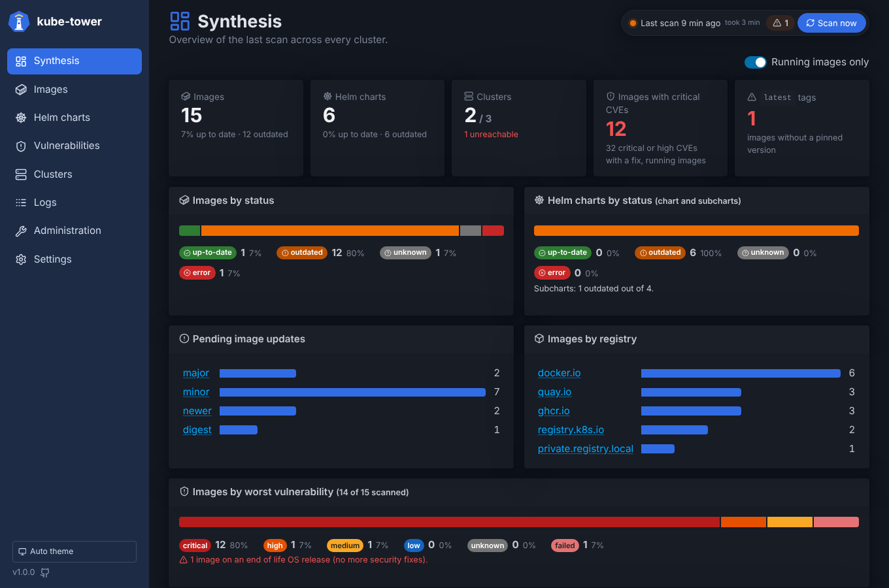Open the registry.k8s.io link
Image resolution: width=889 pixels, height=588 pixels.
(571, 430)
